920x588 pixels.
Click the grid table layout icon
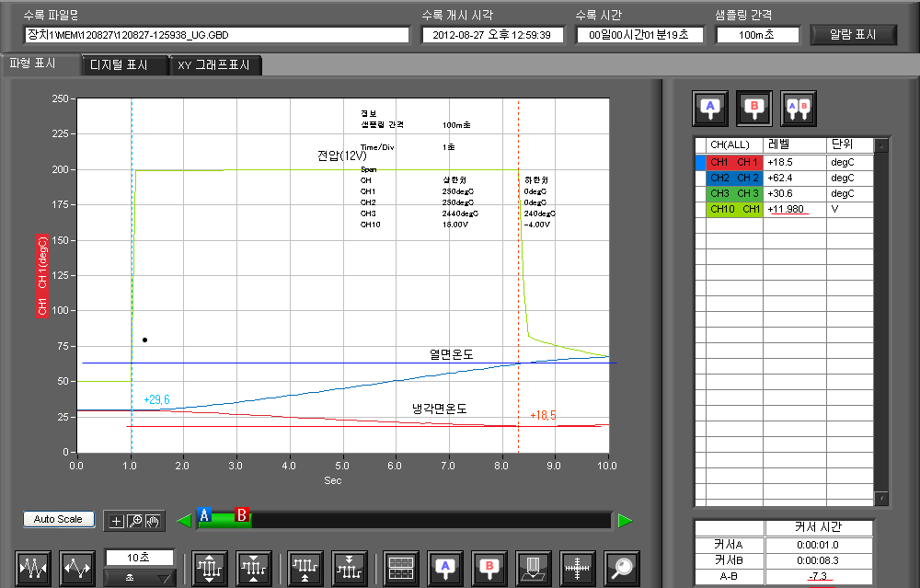pos(401,568)
